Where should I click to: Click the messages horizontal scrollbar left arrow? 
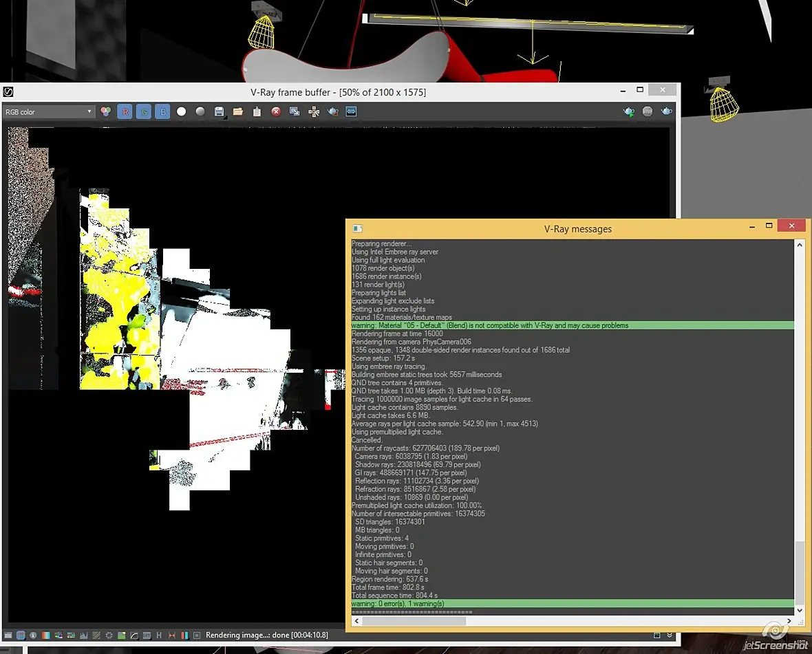click(x=356, y=621)
